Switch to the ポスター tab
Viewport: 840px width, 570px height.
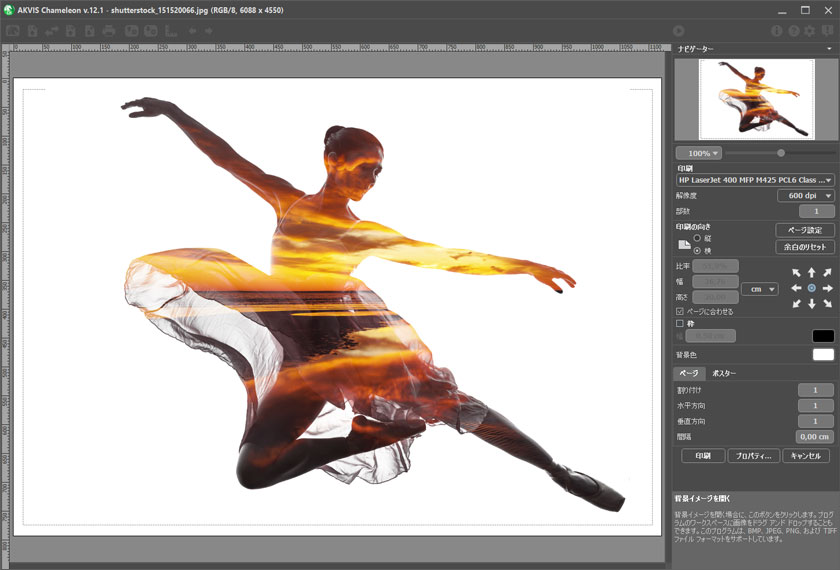pyautogui.click(x=724, y=373)
